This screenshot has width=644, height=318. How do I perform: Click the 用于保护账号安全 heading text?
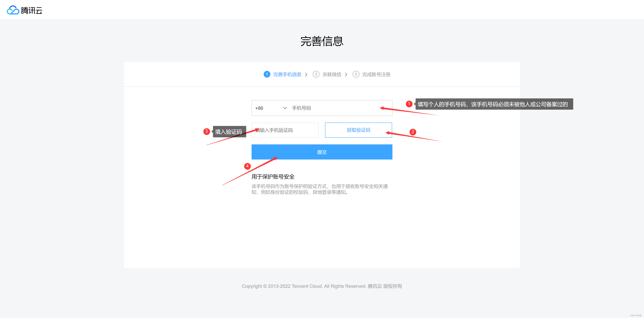273,177
